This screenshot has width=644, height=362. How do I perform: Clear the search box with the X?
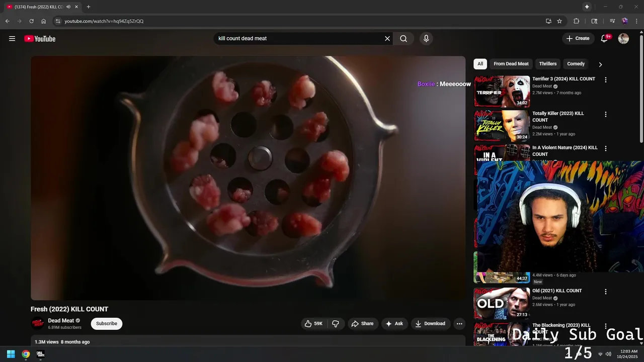(x=387, y=39)
